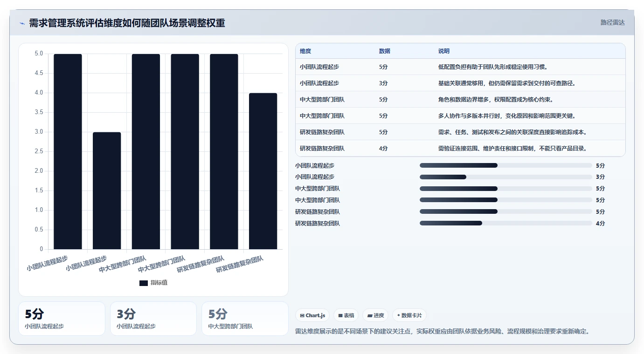This screenshot has height=354, width=644.
Task: Click the 4分 cell in the table
Action: pyautogui.click(x=383, y=149)
